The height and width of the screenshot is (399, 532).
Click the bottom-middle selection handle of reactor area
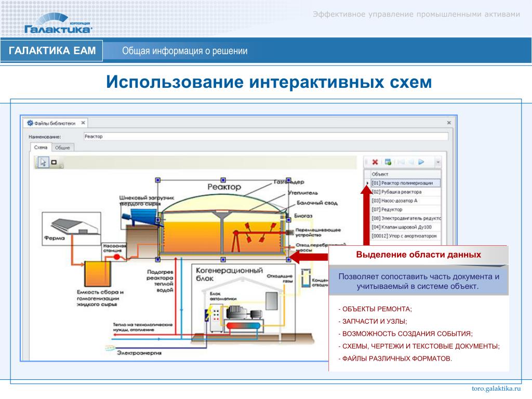tap(223, 260)
